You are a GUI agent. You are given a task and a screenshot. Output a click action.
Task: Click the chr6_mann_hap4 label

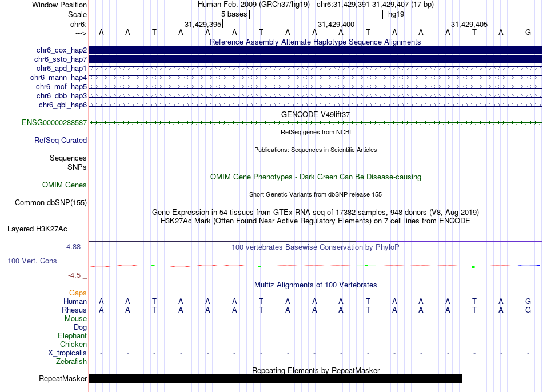coord(58,78)
